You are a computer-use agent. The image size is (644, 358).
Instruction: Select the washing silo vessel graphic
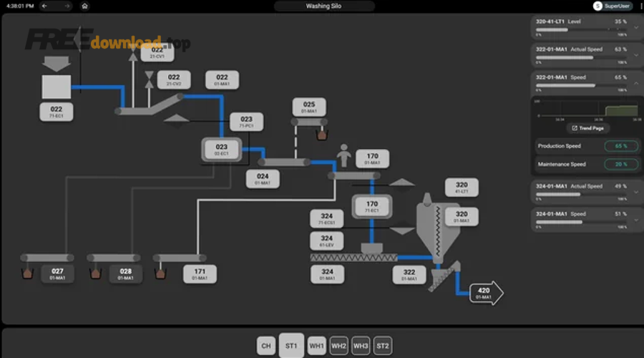(x=438, y=228)
